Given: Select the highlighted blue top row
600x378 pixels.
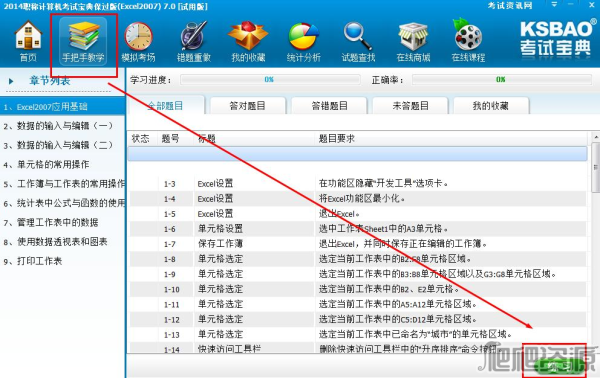Looking at the screenshot, I should [357, 153].
